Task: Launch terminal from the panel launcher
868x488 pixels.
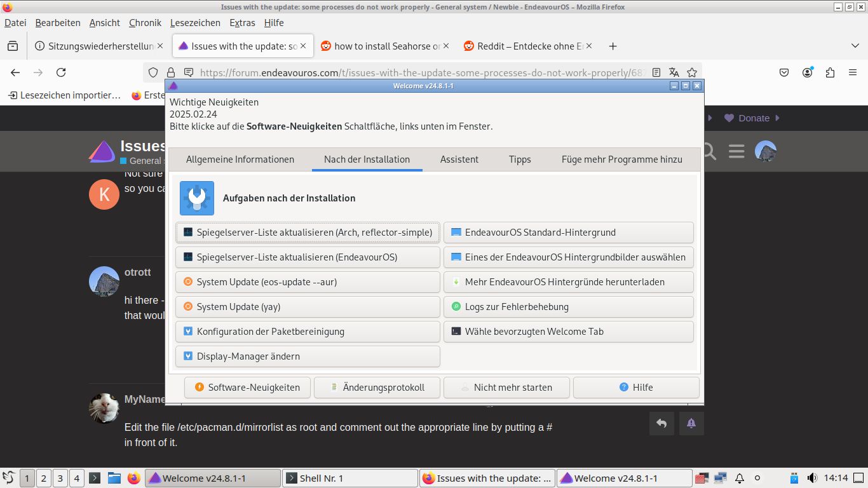Action: click(94, 478)
